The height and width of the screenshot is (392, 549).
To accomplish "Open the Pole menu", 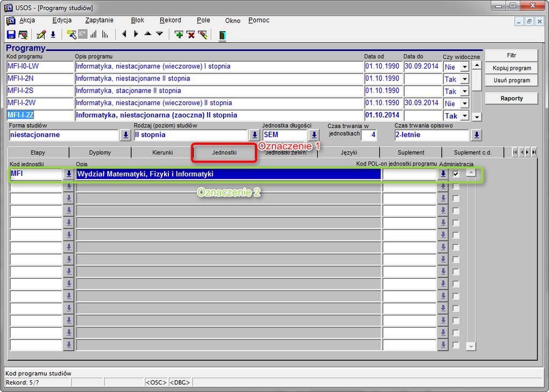I will tap(203, 20).
